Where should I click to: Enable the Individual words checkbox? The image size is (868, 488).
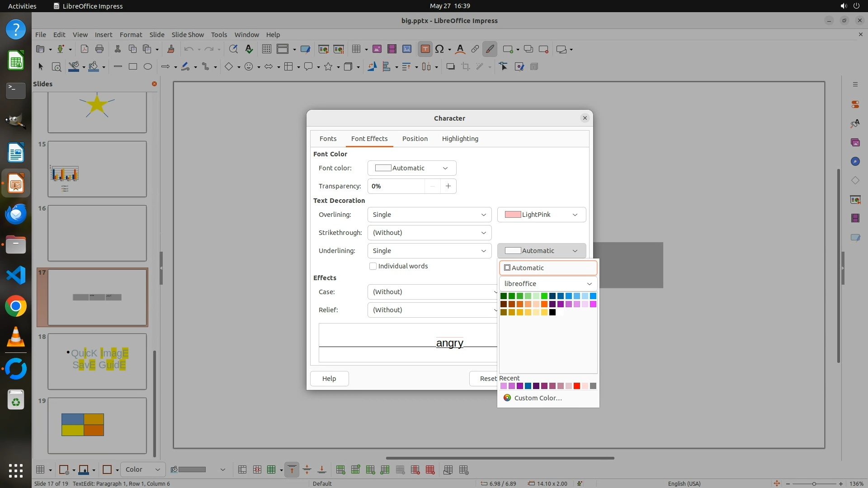(x=373, y=266)
